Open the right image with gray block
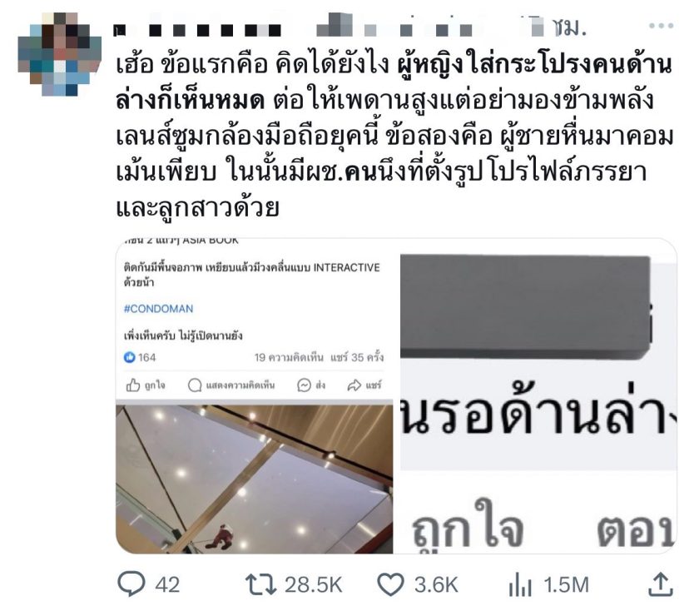 [x=538, y=396]
